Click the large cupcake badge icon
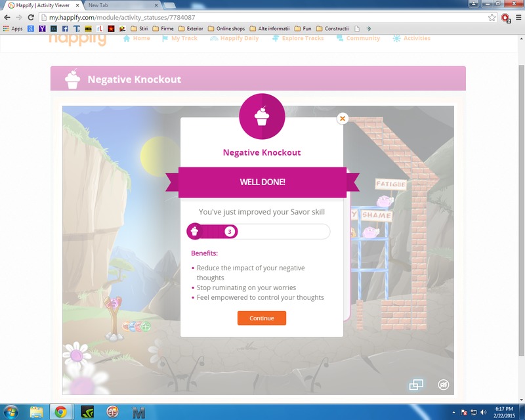525x420 pixels. click(262, 116)
